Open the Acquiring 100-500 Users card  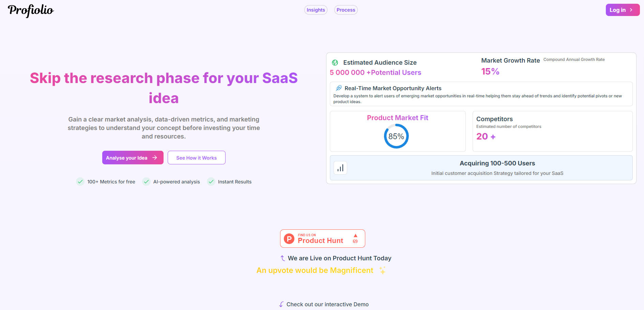481,168
